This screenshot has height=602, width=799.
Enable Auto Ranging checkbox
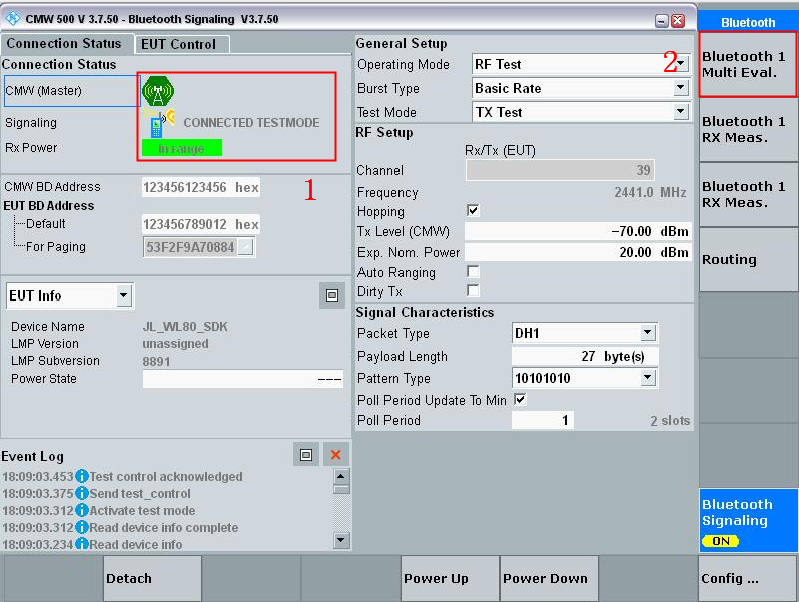click(473, 271)
